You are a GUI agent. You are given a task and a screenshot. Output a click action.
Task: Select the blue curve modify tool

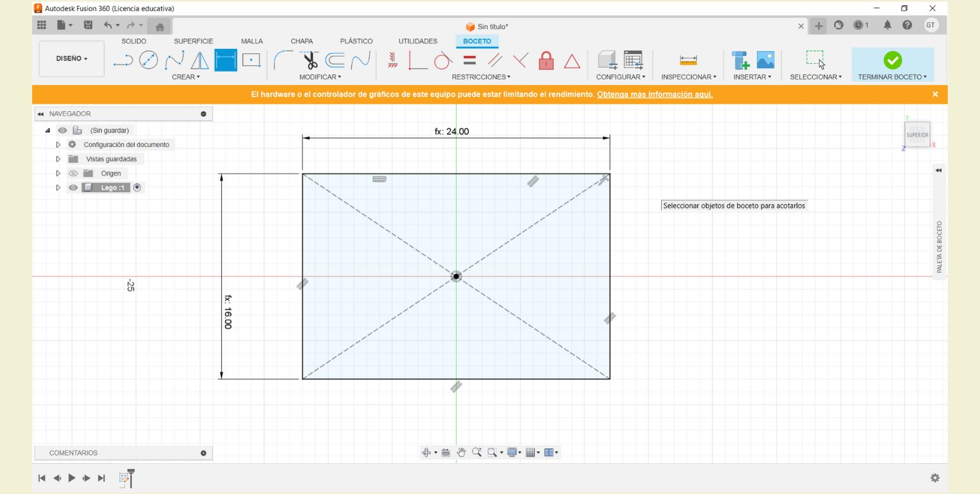pyautogui.click(x=361, y=60)
